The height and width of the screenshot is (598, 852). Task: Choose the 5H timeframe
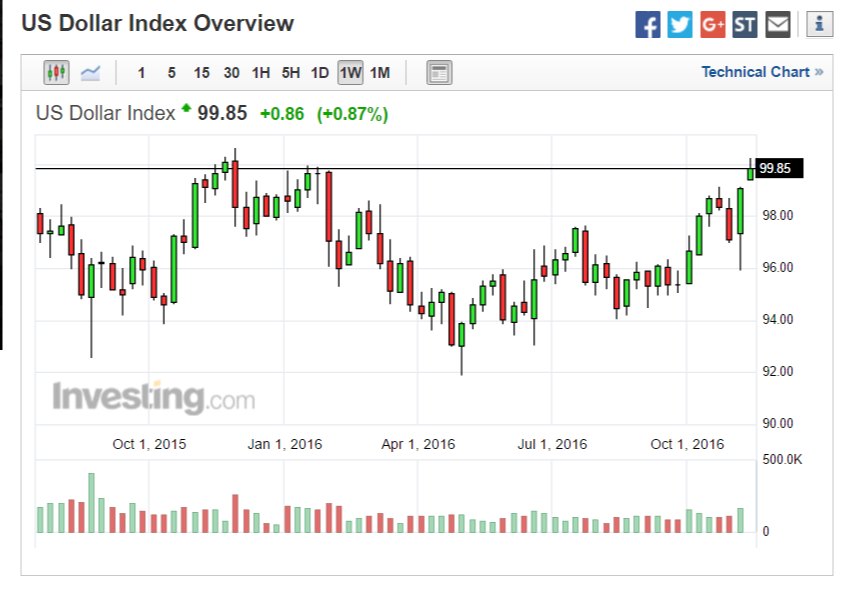click(x=291, y=73)
